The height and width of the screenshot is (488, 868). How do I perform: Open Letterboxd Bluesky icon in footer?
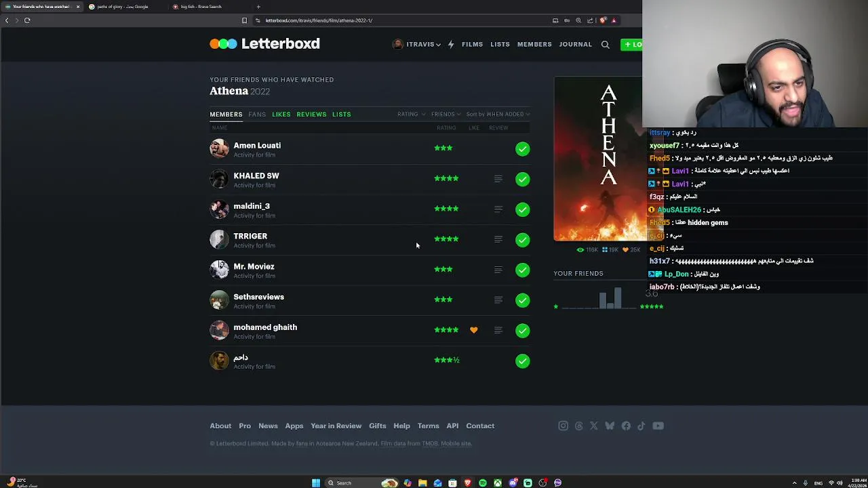(x=610, y=426)
